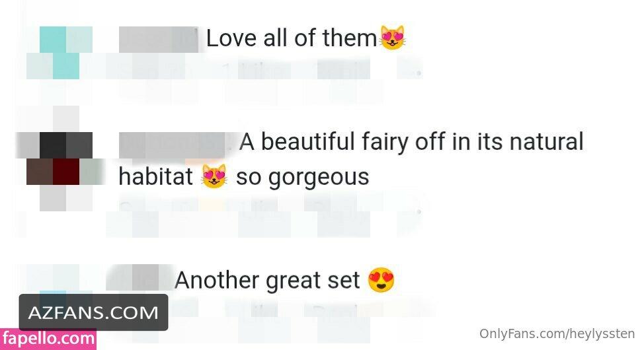Image resolution: width=644 pixels, height=350 pixels.
Task: Open the dark pixelated avatar of second commenter
Action: click(60, 158)
